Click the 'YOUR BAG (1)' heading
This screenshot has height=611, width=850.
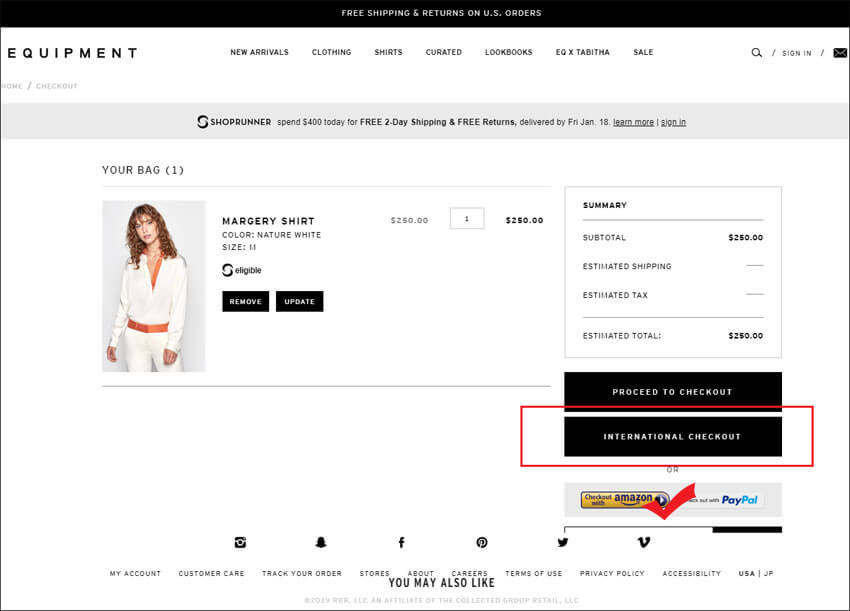pyautogui.click(x=143, y=170)
